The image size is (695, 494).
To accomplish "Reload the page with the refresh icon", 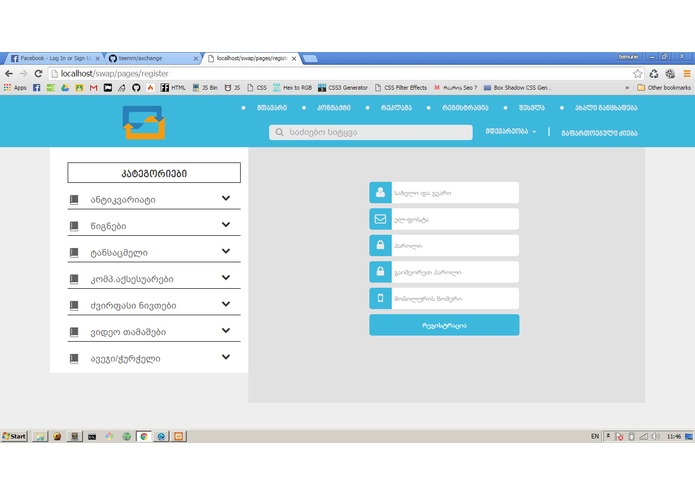I will [x=39, y=74].
